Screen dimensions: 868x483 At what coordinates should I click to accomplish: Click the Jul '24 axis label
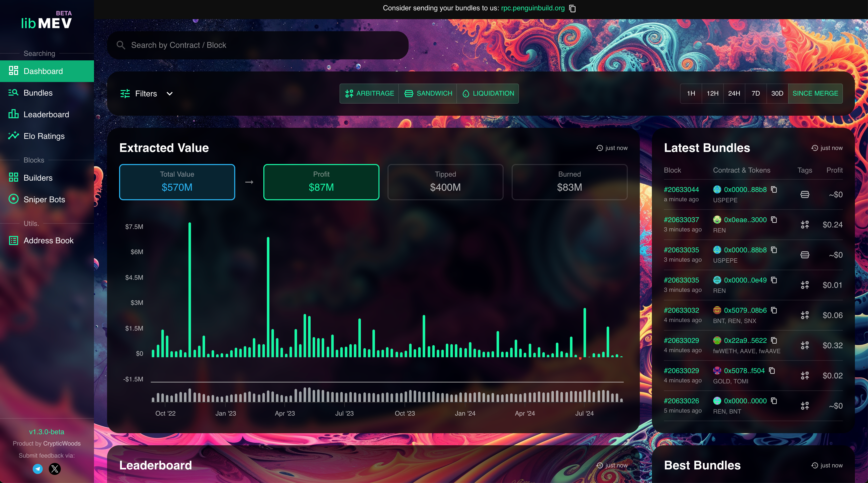click(585, 414)
